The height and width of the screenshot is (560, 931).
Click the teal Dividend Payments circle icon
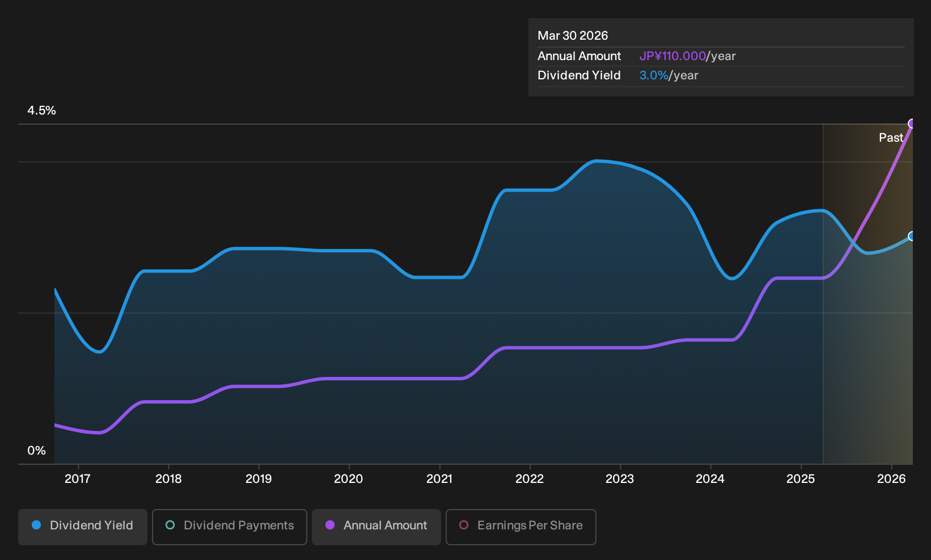pos(170,525)
